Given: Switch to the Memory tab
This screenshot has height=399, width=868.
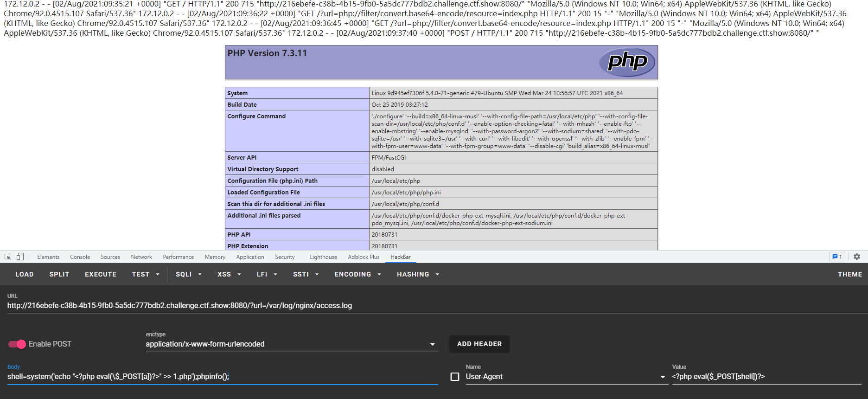Looking at the screenshot, I should pyautogui.click(x=215, y=257).
